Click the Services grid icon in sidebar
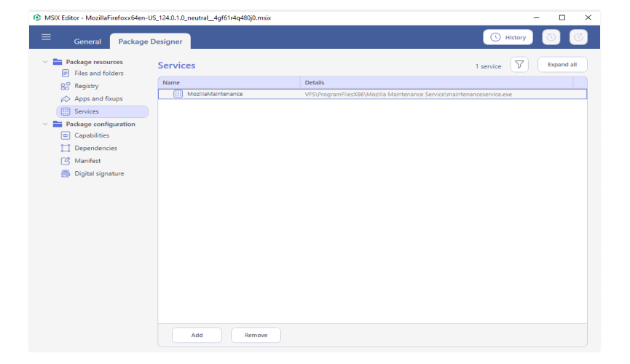Viewport: 630px width, 364px height. click(x=66, y=111)
